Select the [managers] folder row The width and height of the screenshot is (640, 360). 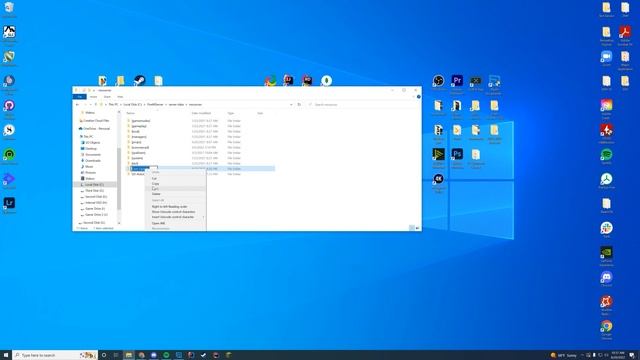200,137
